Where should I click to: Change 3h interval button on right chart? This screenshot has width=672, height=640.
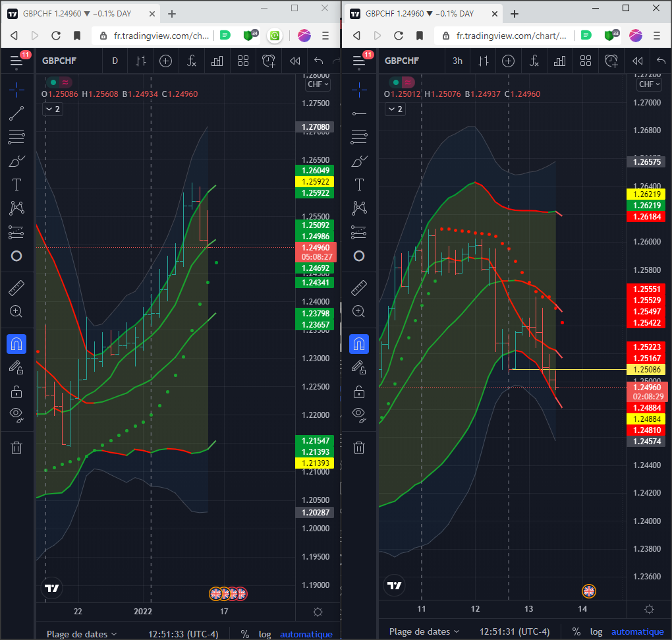point(457,61)
